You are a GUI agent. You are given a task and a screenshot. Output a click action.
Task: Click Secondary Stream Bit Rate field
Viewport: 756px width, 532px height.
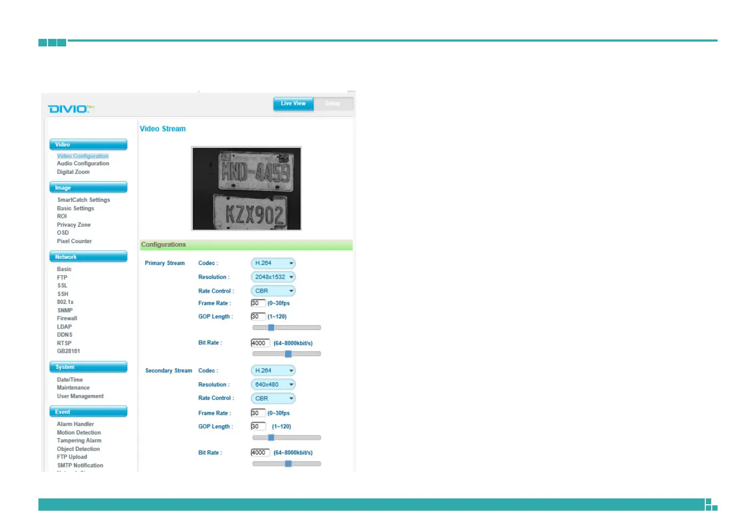pyautogui.click(x=260, y=453)
